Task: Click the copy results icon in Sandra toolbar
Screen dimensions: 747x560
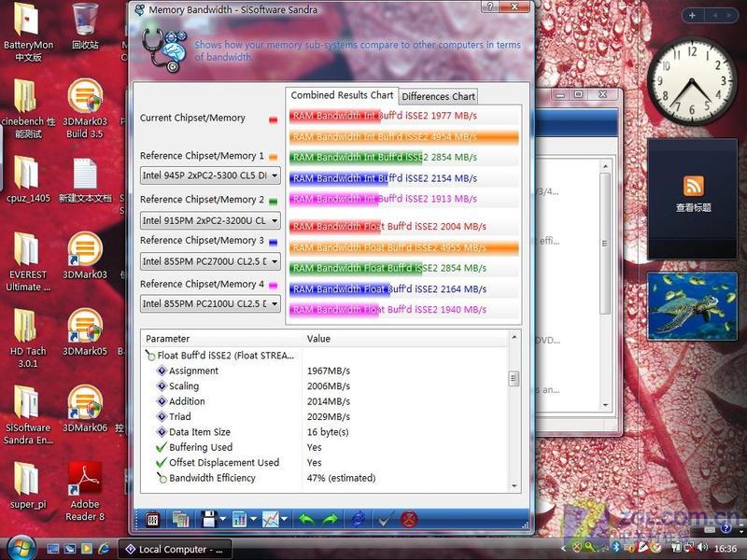Action: (180, 520)
